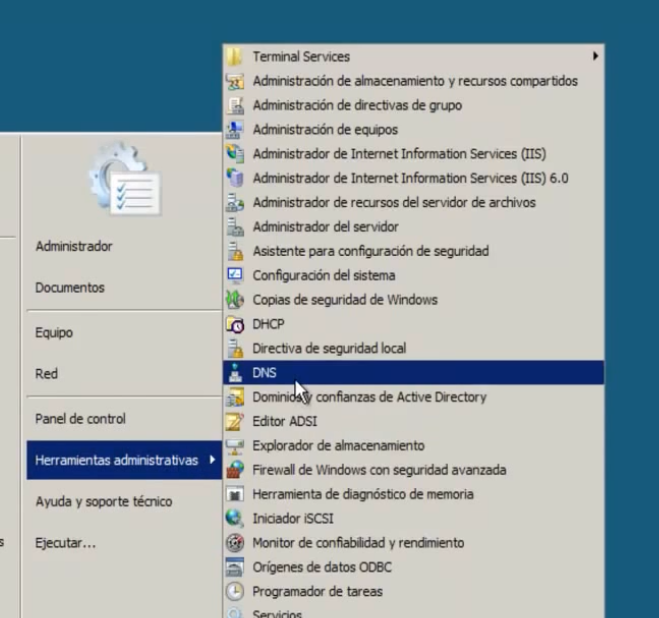
Task: Click the ODBC data sources icon
Action: tap(235, 567)
